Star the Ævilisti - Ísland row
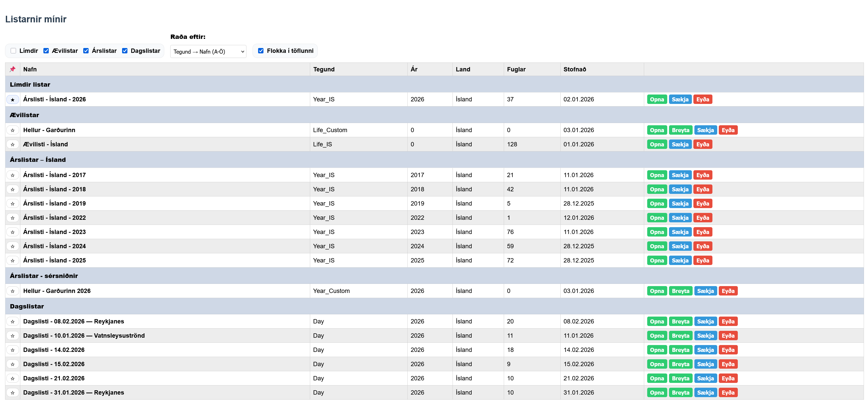This screenshot has height=405, width=868. coord(12,144)
